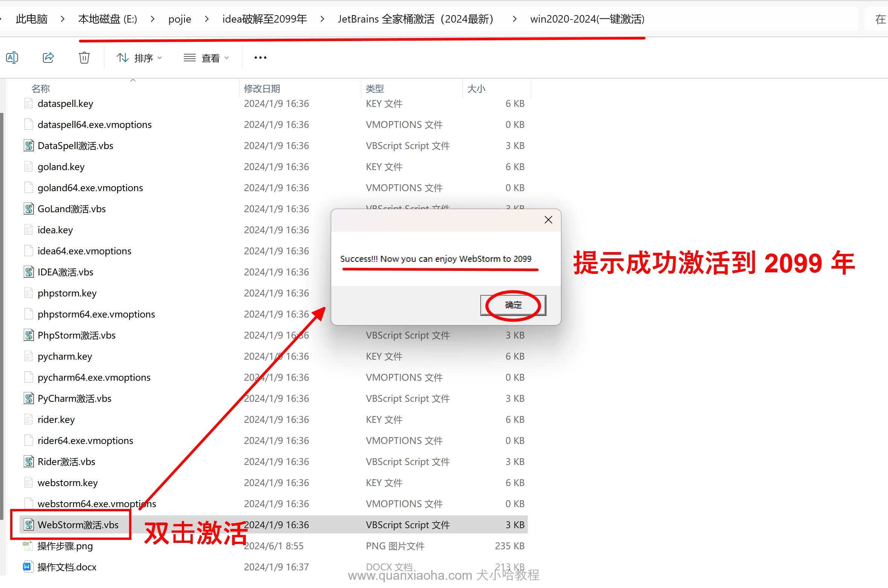Image resolution: width=888 pixels, height=588 pixels.
Task: Select the dataspell.key file icon
Action: (29, 103)
